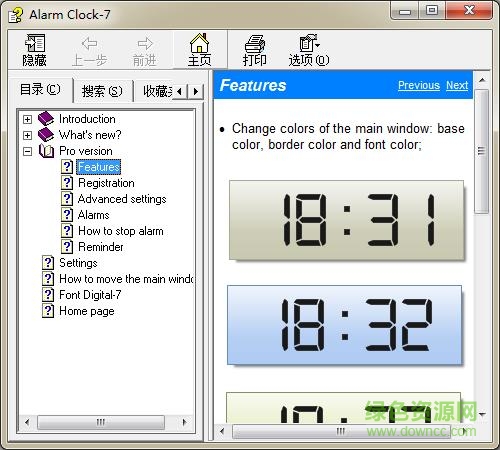Click the question-mark icon next to Reminder
The image size is (500, 450).
pyautogui.click(x=67, y=247)
